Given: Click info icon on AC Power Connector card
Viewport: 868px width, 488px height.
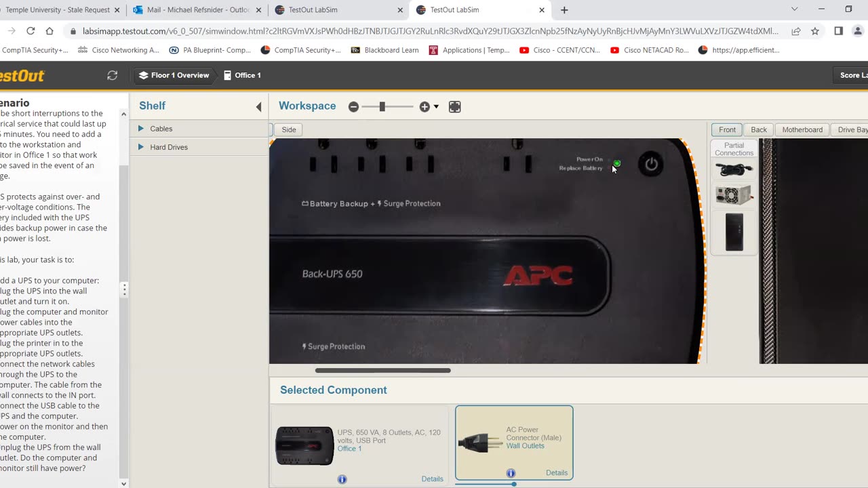Looking at the screenshot, I should tap(511, 473).
